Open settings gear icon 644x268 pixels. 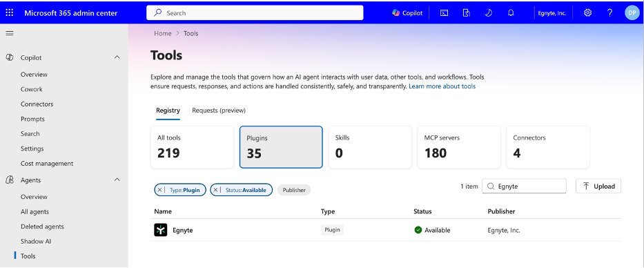click(x=587, y=12)
